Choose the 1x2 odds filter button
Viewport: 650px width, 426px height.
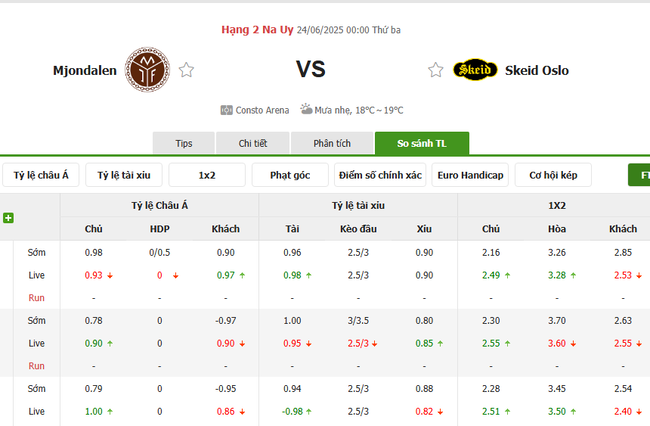click(207, 175)
